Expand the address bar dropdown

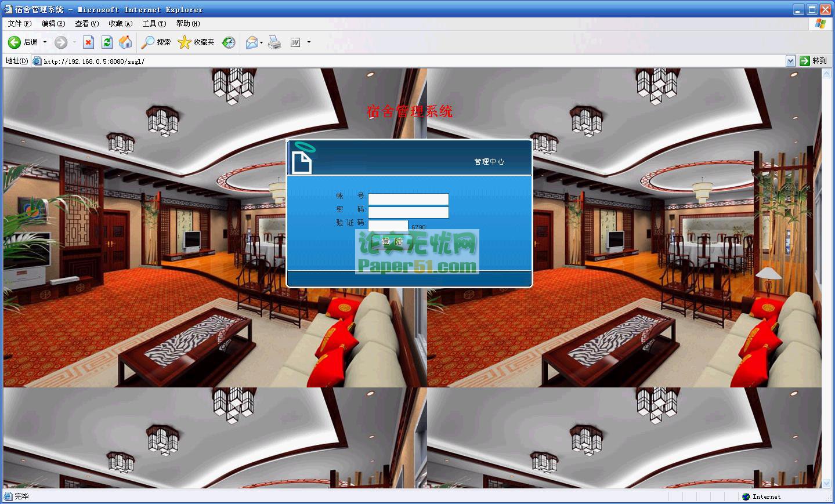[790, 61]
